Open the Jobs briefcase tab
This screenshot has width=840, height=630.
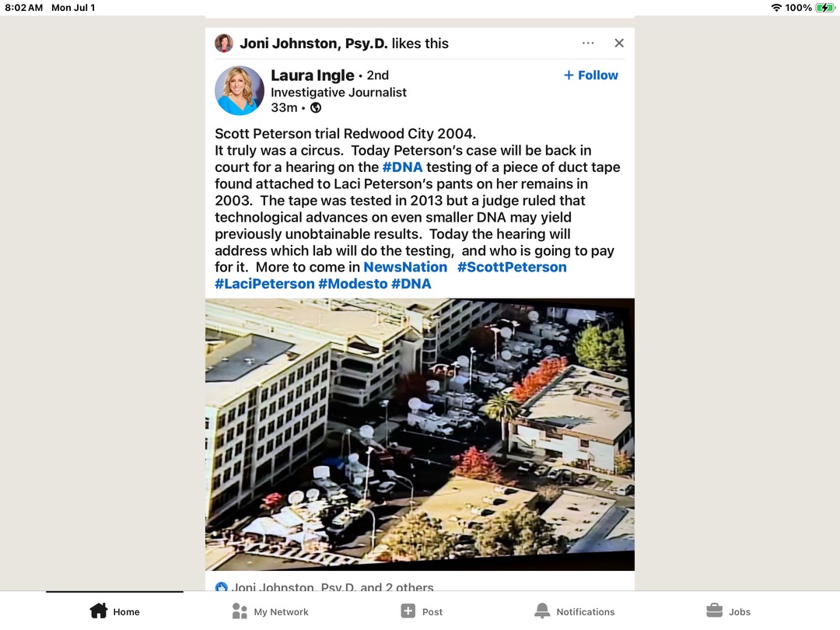tap(728, 611)
